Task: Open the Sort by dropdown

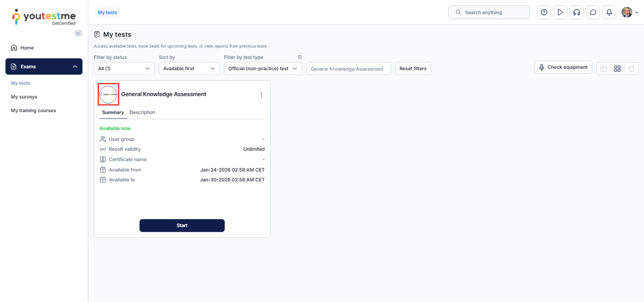Action: pyautogui.click(x=189, y=68)
